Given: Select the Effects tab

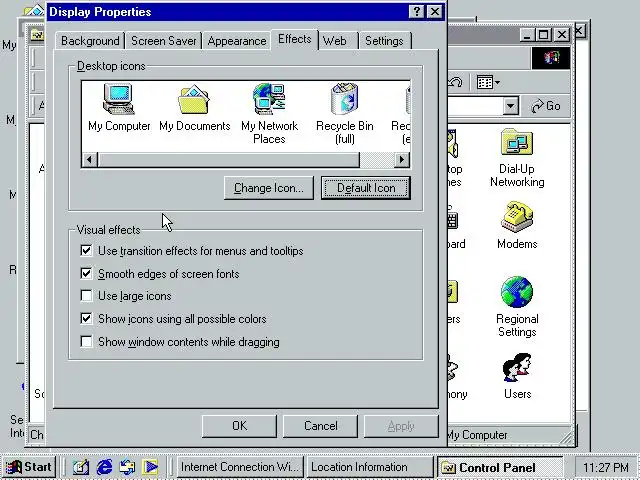Looking at the screenshot, I should pyautogui.click(x=294, y=39).
